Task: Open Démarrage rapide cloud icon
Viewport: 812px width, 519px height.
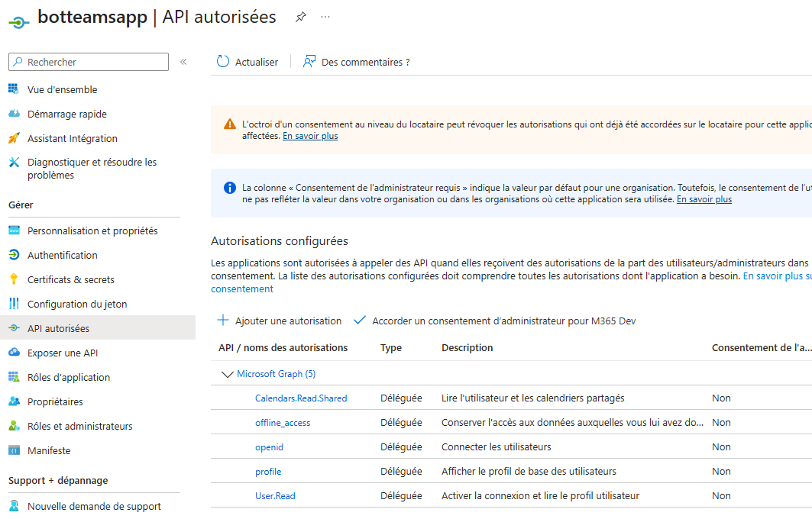Action: (14, 114)
